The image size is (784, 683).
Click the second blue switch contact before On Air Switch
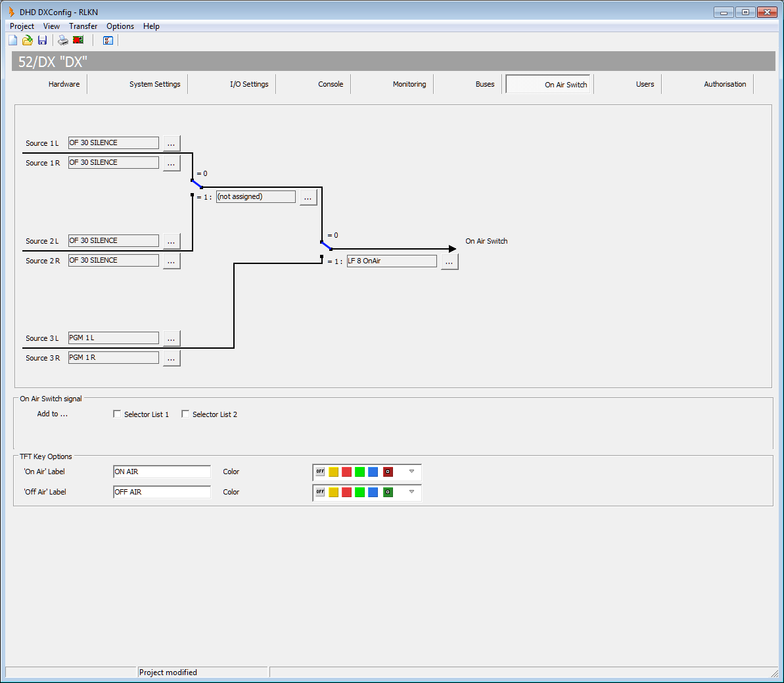pos(326,246)
